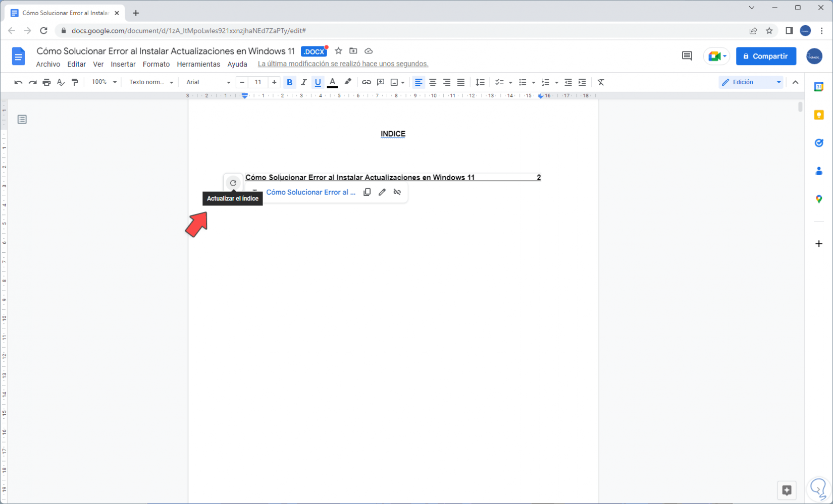833x504 pixels.
Task: Open the Ayuda menu
Action: coord(237,64)
